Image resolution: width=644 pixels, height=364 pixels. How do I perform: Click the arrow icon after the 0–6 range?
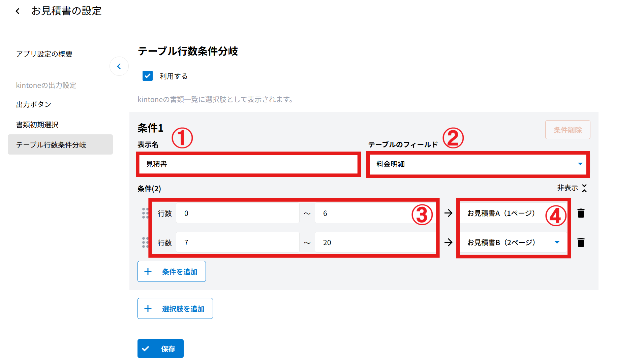(448, 213)
